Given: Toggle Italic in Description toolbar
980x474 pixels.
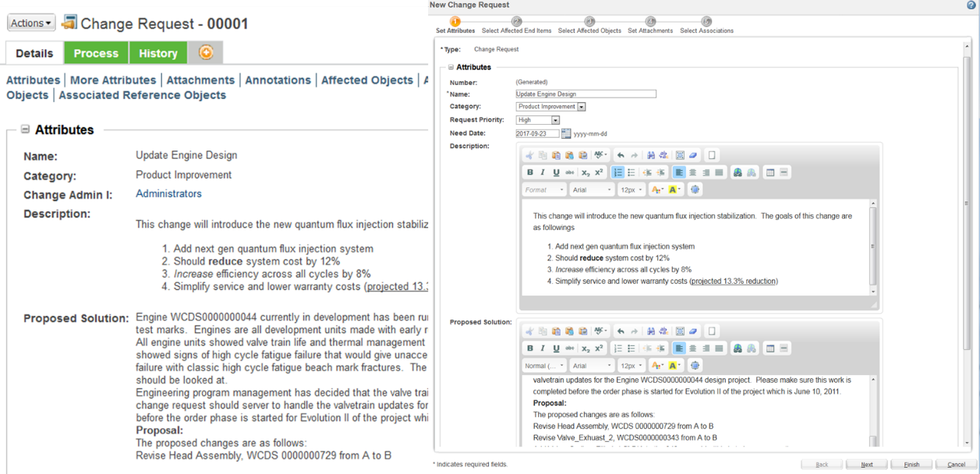Looking at the screenshot, I should 543,172.
